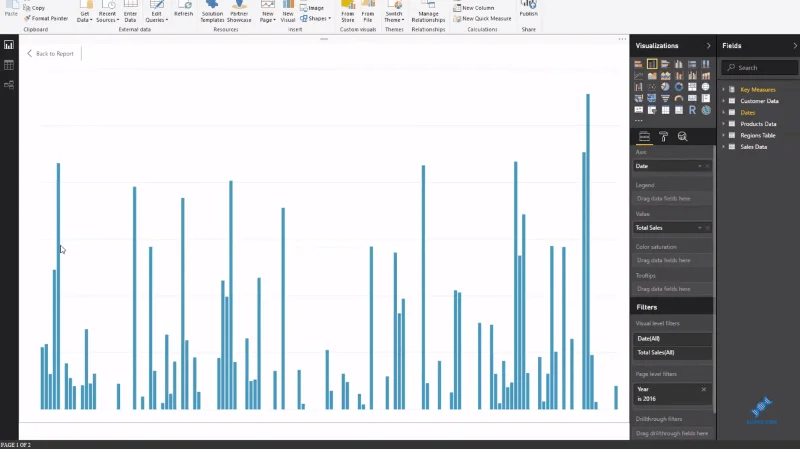Collapse the Visualizations pane chevron
800x449 pixels.
tap(708, 46)
